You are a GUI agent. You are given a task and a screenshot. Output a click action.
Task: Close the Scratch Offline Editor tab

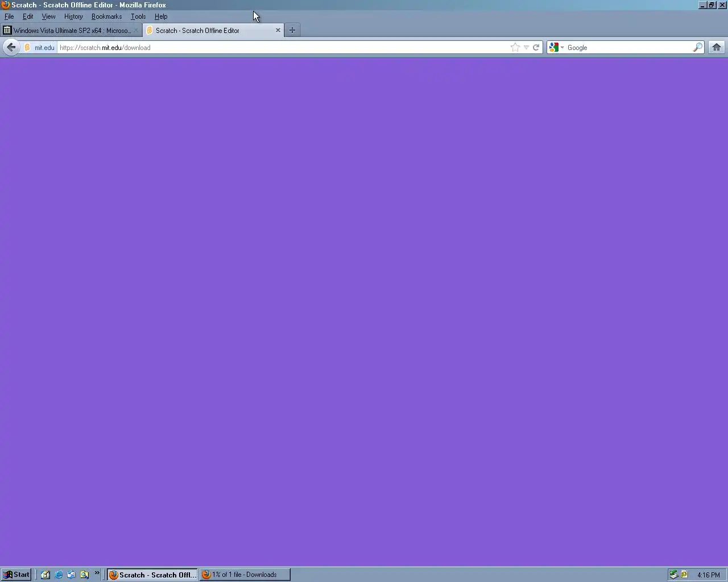pos(278,30)
